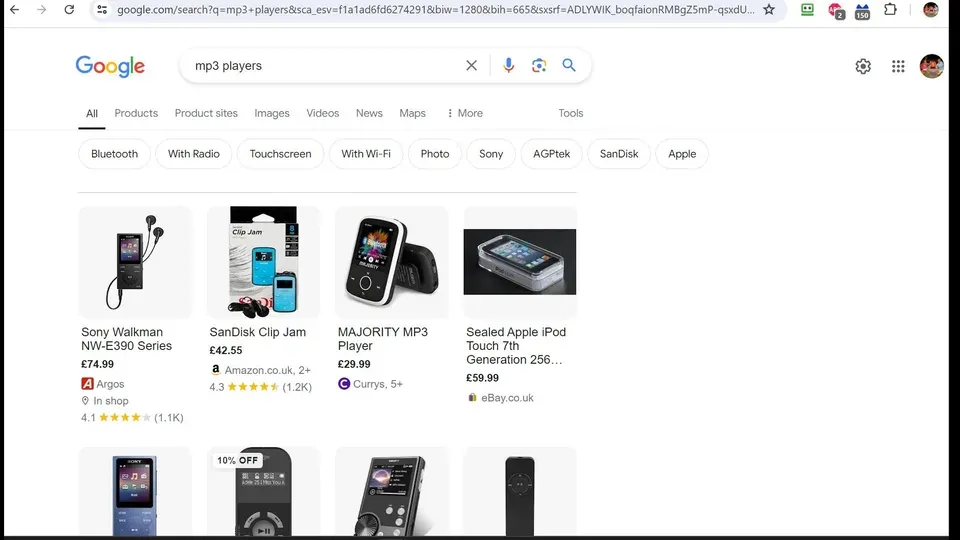Viewport: 960px width, 540px height.
Task: Open SanDisk Clip Jam product image
Action: 263,262
